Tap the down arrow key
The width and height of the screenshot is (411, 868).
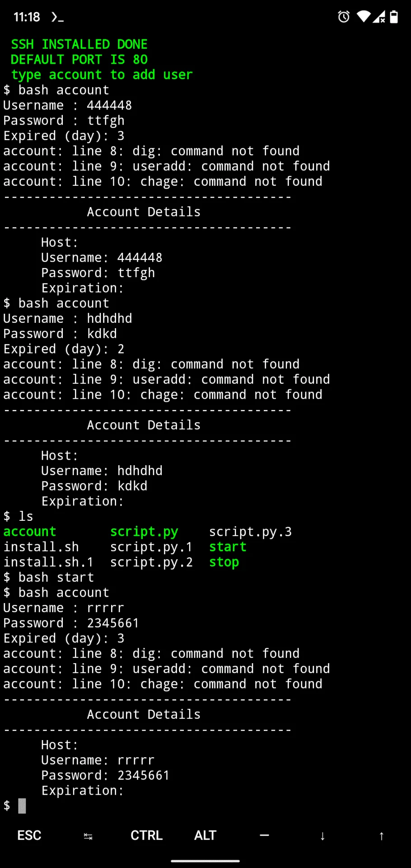pos(322,836)
